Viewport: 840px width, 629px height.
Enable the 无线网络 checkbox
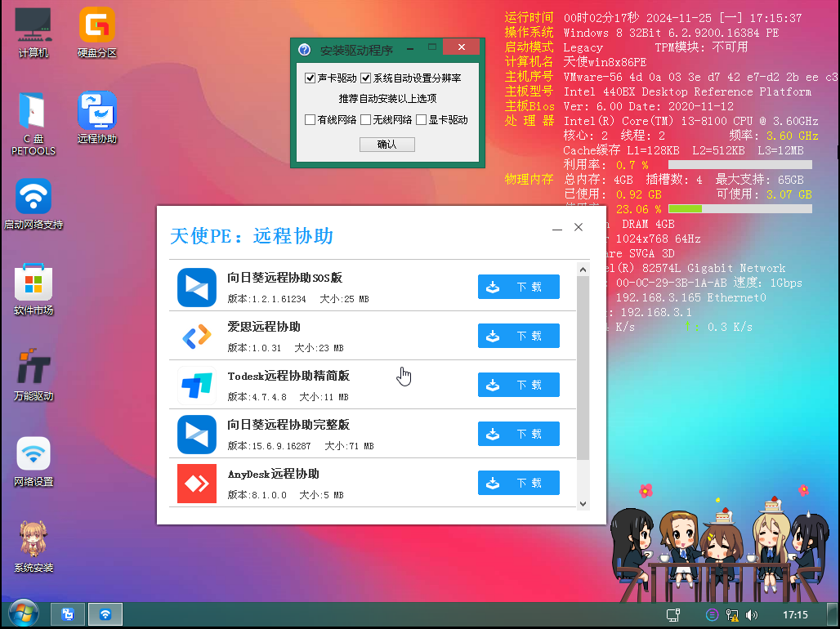365,119
